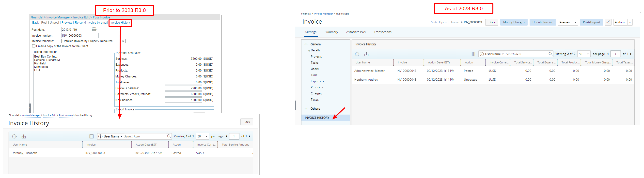Click the Update Invoice button

(x=543, y=22)
